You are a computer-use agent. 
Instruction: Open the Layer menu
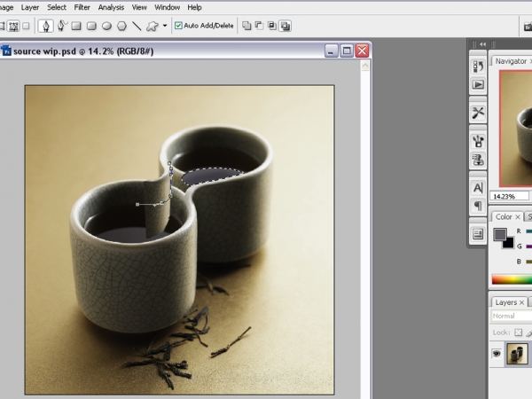pyautogui.click(x=30, y=7)
